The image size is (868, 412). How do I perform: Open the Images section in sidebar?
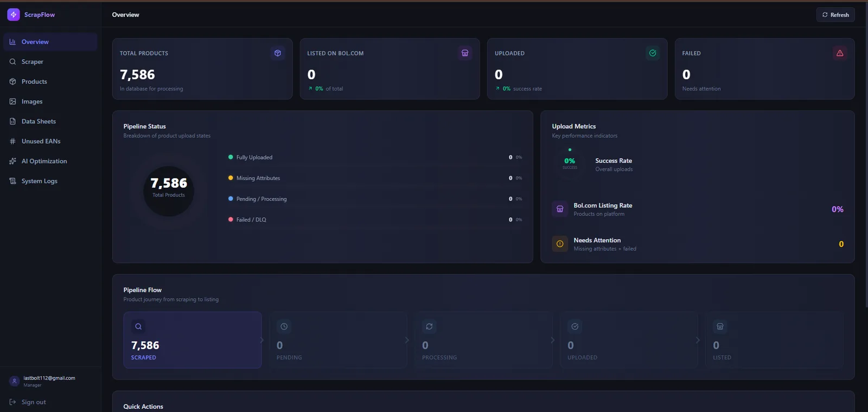point(50,101)
